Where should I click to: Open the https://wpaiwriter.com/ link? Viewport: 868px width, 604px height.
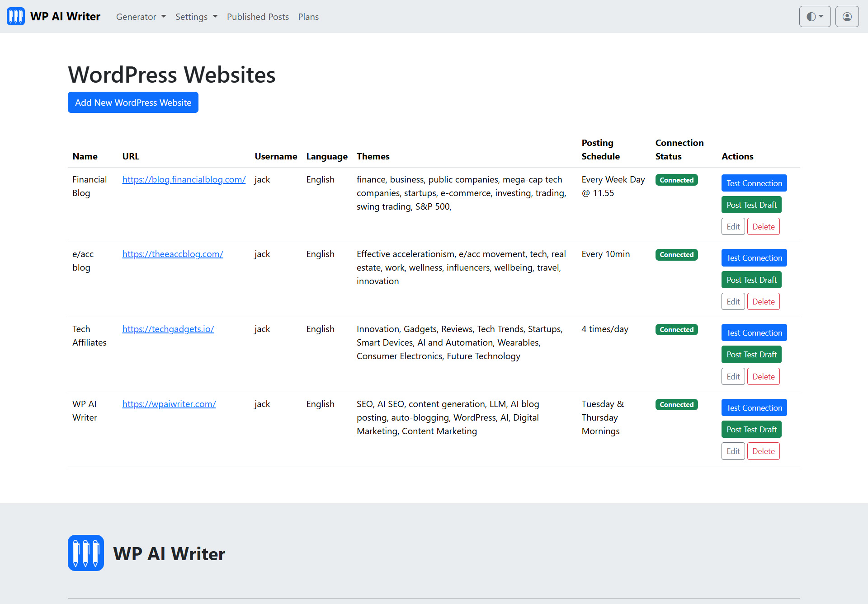[169, 403]
